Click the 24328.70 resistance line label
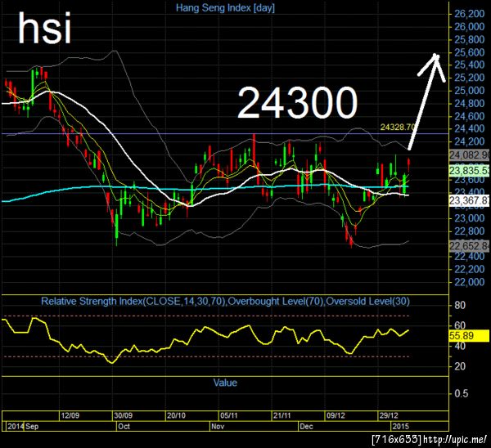Viewport: 491px width, 448px height. (x=398, y=127)
